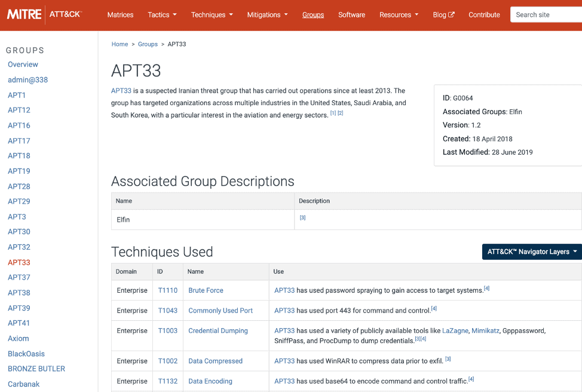This screenshot has width=582, height=392.
Task: Click the MITRE ATT&CK logo
Action: click(x=45, y=14)
